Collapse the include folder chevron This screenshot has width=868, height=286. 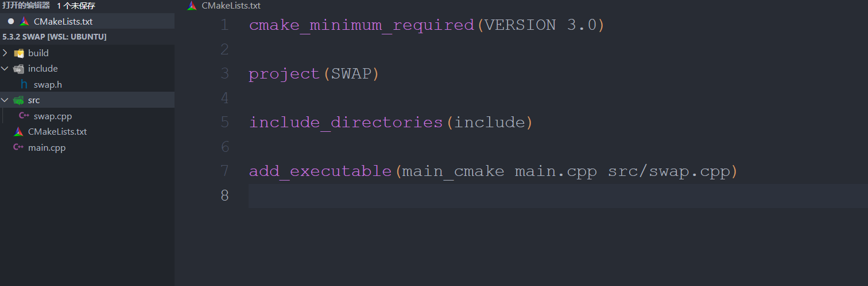(x=5, y=69)
